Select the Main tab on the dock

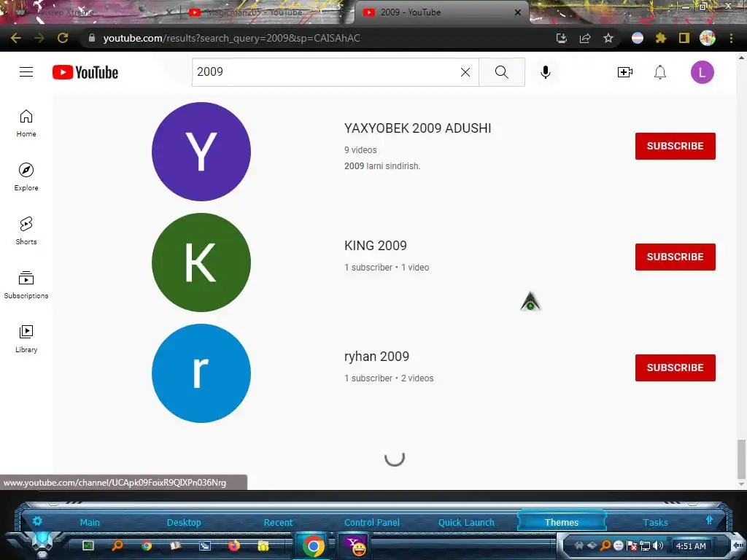[90, 522]
